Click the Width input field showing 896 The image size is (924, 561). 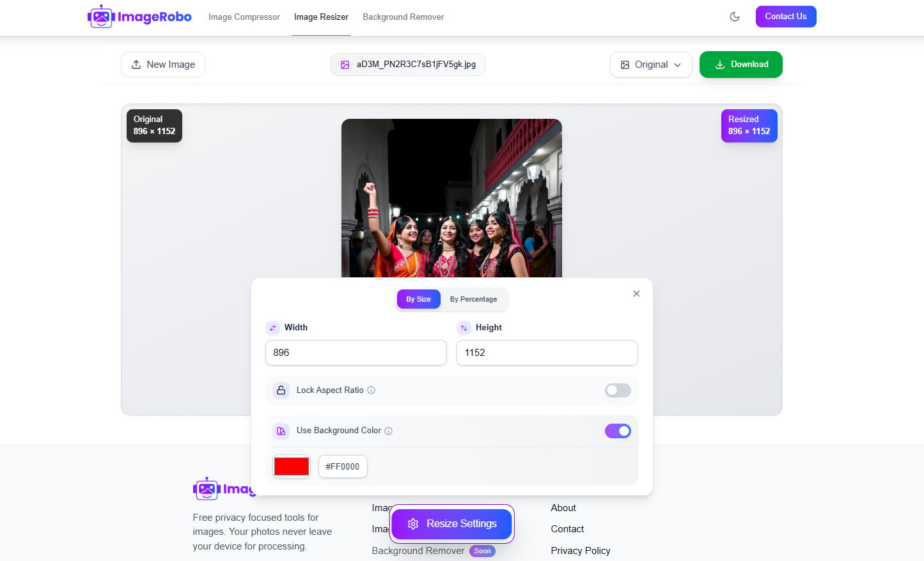tap(356, 353)
